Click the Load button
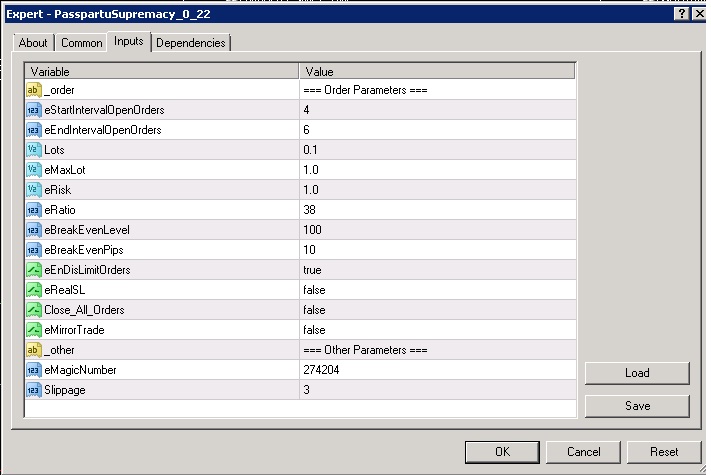This screenshot has height=475, width=711. click(x=637, y=373)
